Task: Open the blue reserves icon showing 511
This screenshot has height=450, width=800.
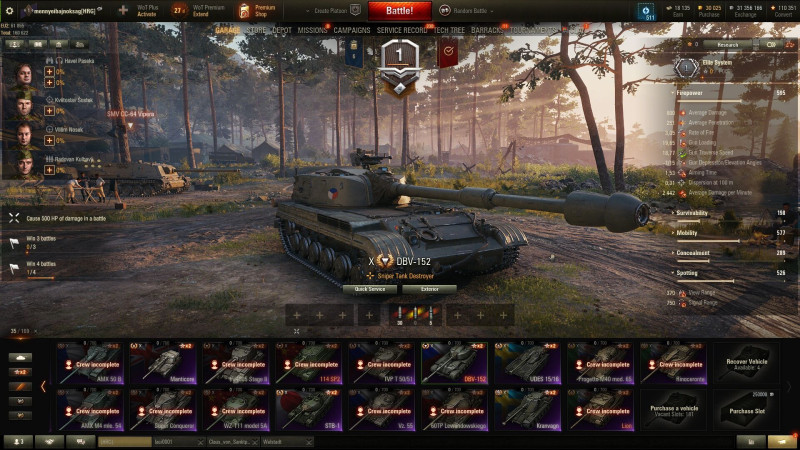Action: coord(646,12)
